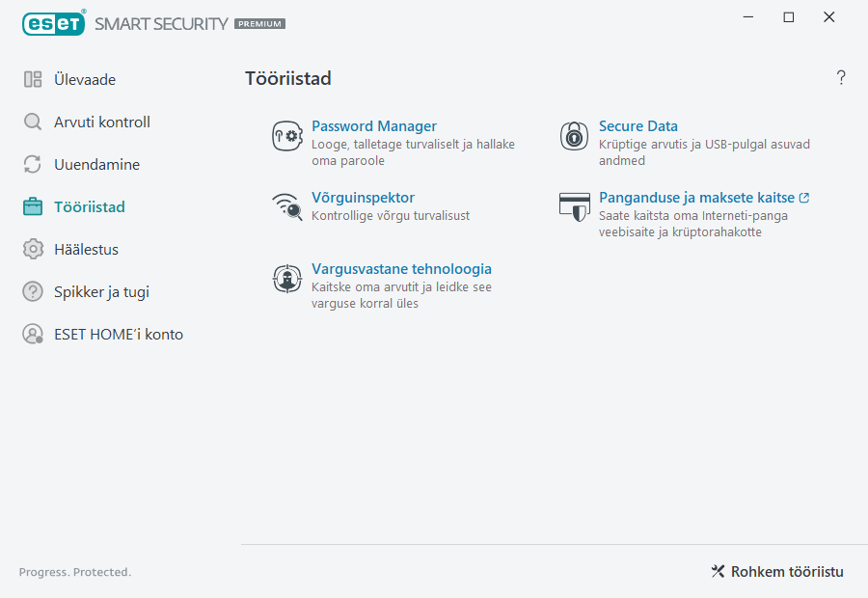The image size is (868, 598).
Task: Open the Password Manager link
Action: 374,125
